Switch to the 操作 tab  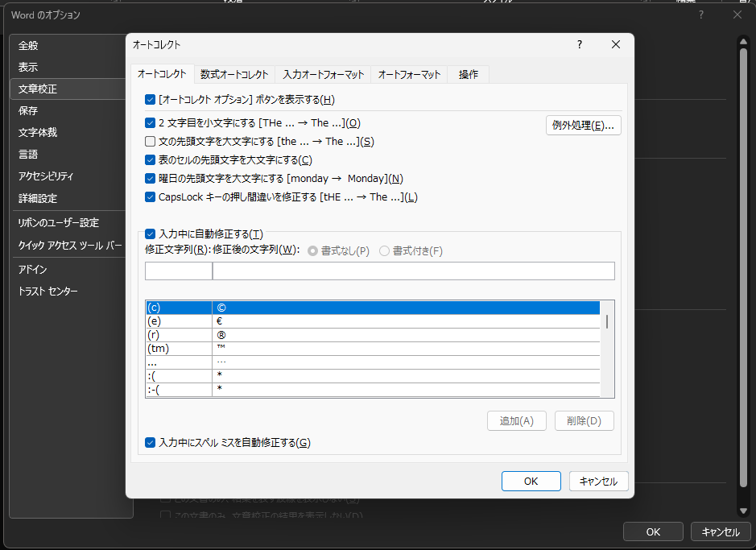click(x=467, y=74)
